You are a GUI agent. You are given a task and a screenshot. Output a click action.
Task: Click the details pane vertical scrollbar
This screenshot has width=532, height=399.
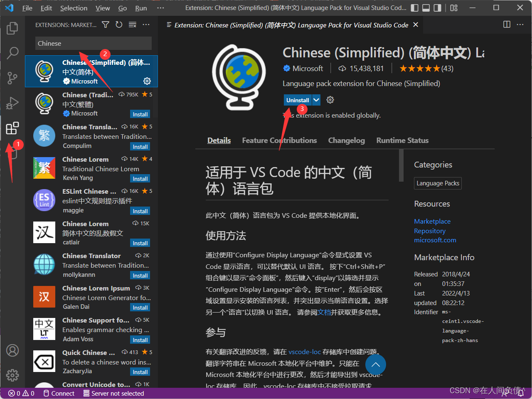point(401,165)
